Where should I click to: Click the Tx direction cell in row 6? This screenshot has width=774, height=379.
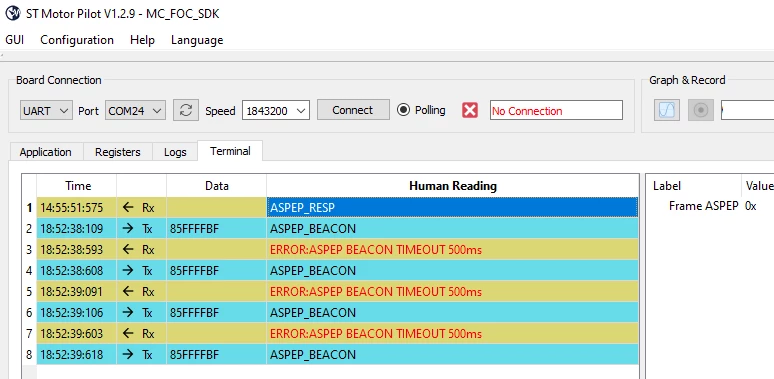[142, 312]
